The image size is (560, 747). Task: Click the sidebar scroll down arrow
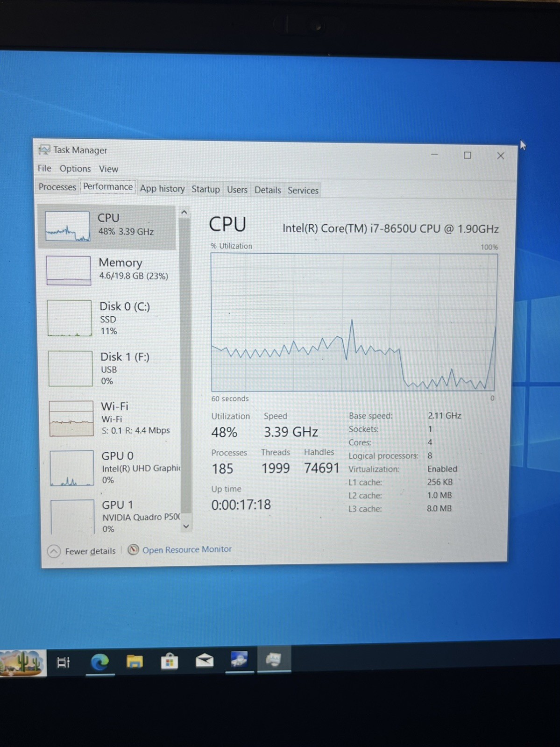coord(186,526)
